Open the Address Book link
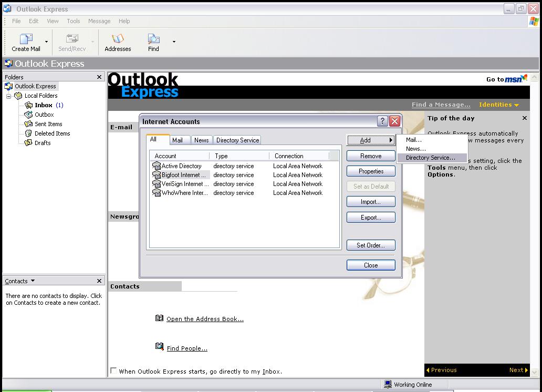The height and width of the screenshot is (392, 542). coord(205,319)
